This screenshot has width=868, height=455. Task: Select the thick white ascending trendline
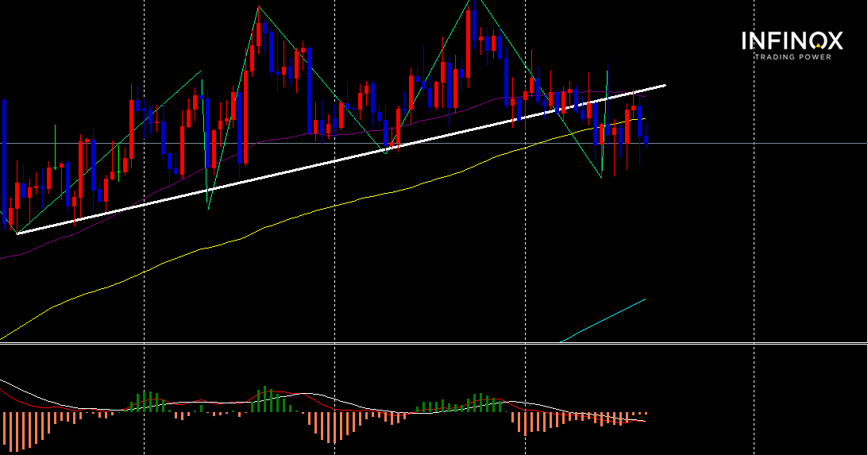(x=341, y=160)
